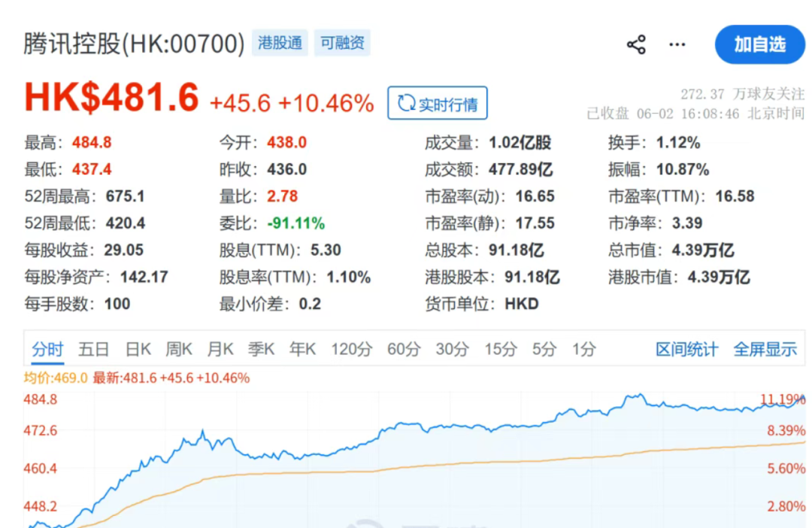Viewport: 812px width, 528px height.
Task: Click the stock title 腾讯控股(HK:00700)
Action: pyautogui.click(x=134, y=44)
